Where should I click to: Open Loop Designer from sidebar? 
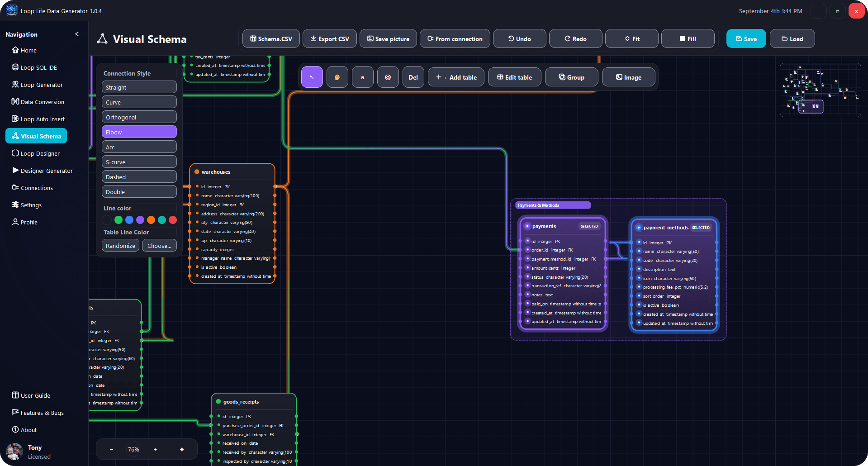coord(36,153)
